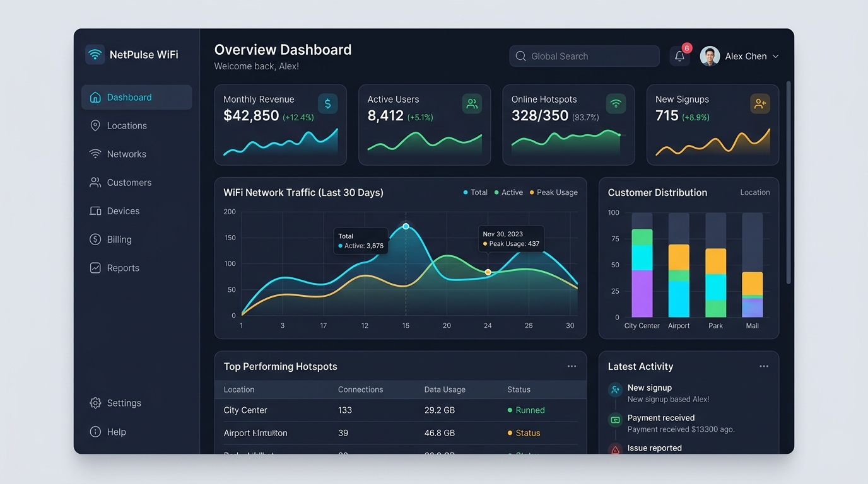Image resolution: width=868 pixels, height=484 pixels.
Task: Click the Issue reported warning icon
Action: [615, 449]
